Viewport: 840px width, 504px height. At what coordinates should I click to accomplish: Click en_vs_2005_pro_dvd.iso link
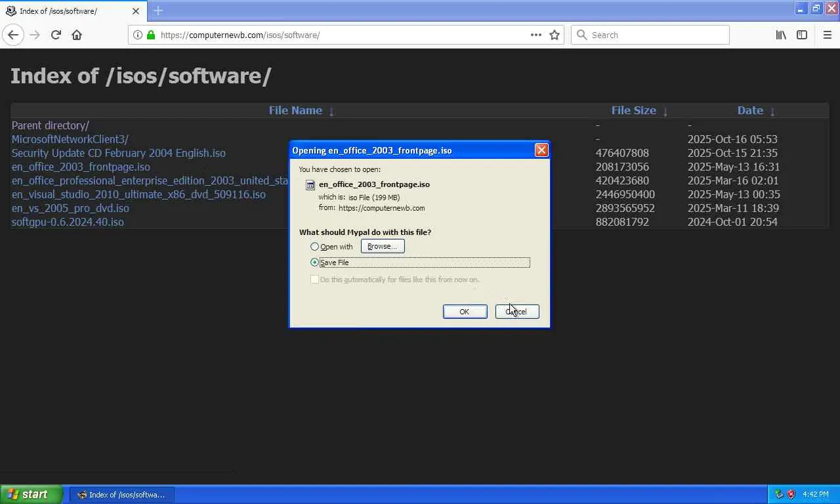[x=70, y=208]
